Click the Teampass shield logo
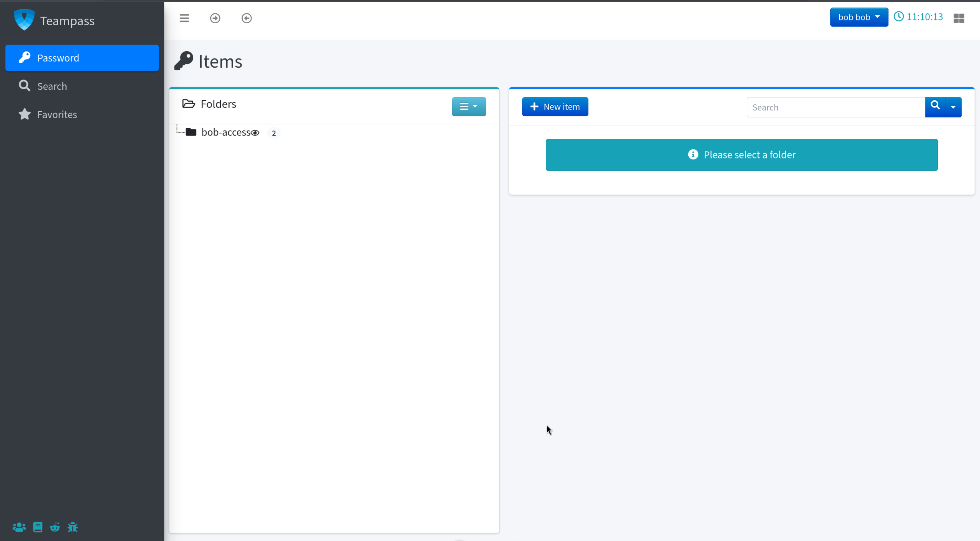Viewport: 980px width, 541px height. tap(24, 20)
